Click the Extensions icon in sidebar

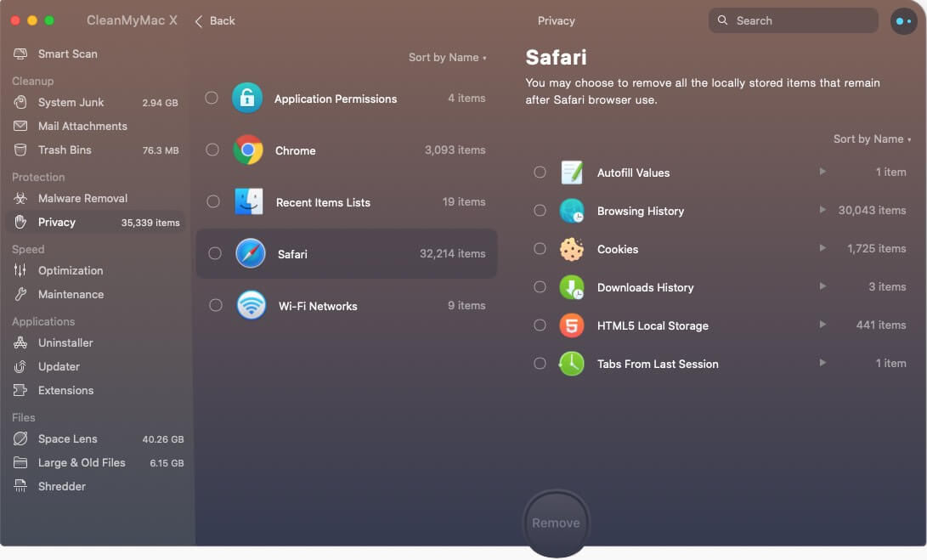[x=20, y=390]
